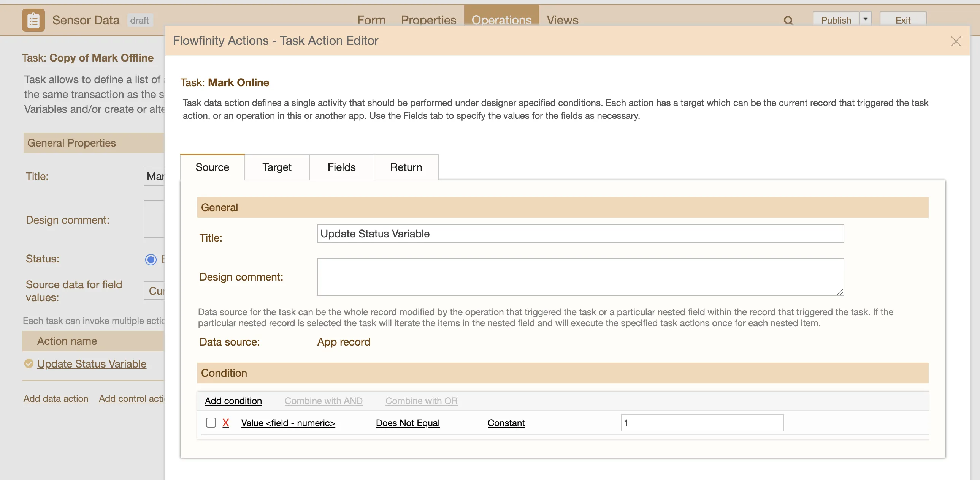Click the Add condition link
Viewport: 980px width, 480px height.
coord(233,401)
